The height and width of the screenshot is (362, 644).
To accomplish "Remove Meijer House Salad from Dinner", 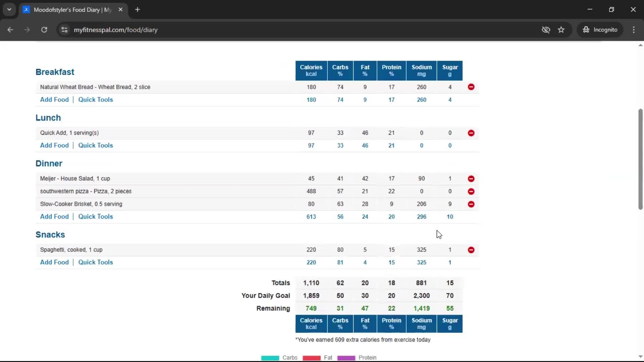I will point(471,179).
